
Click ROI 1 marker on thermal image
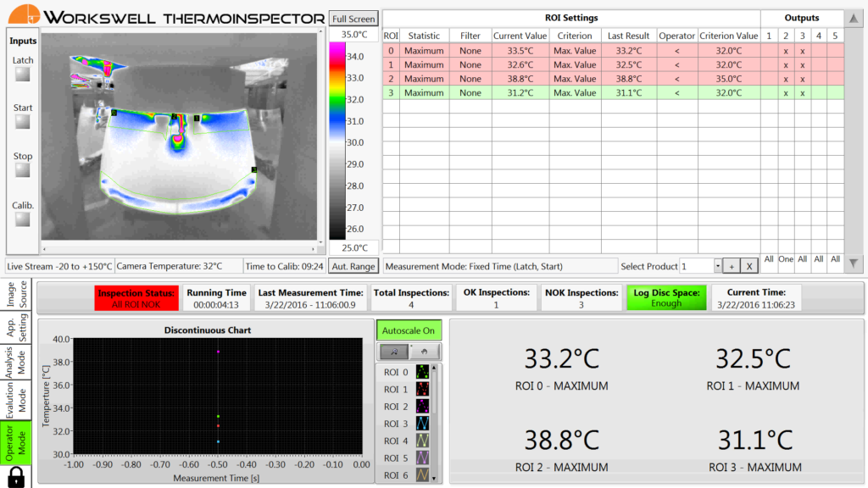(x=197, y=118)
